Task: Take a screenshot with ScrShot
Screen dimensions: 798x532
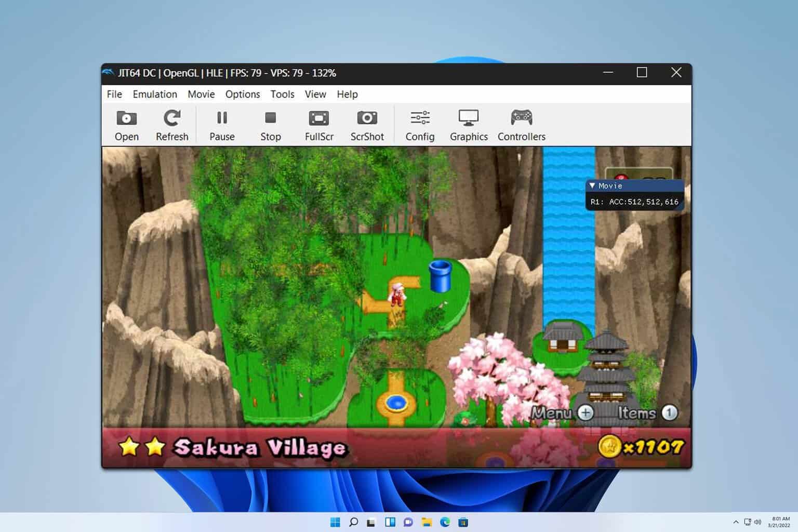Action: point(367,125)
